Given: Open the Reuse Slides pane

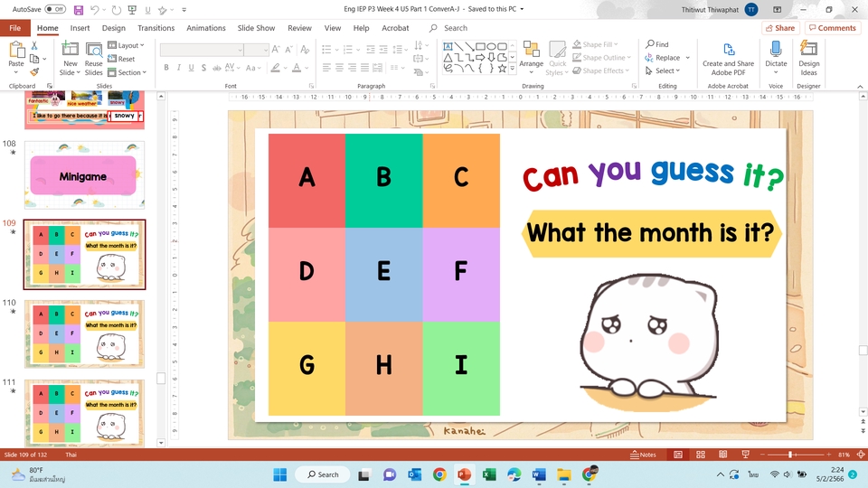Looking at the screenshot, I should pos(93,58).
